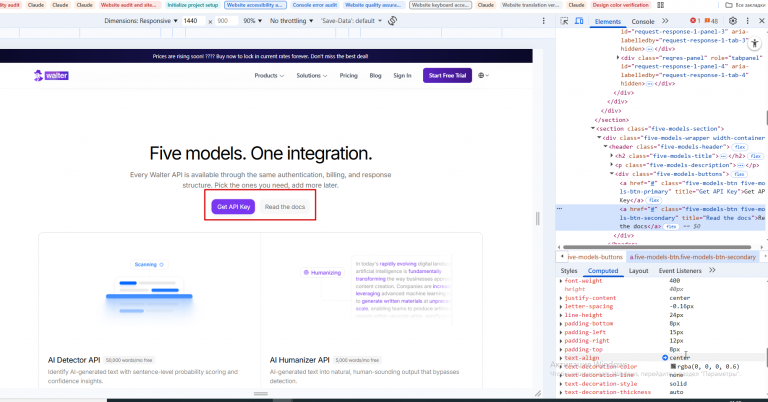Switch to the Elements panel tab

pos(607,22)
